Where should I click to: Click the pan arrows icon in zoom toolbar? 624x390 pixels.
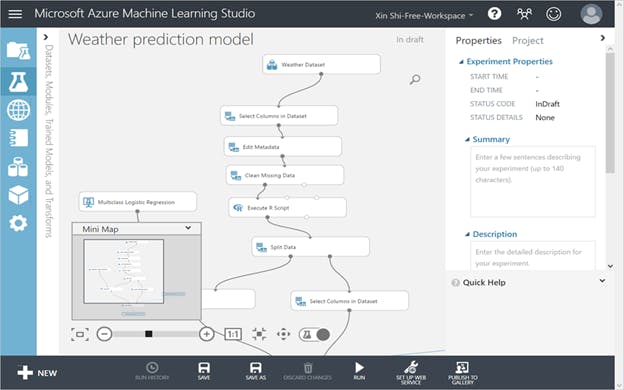pyautogui.click(x=283, y=334)
